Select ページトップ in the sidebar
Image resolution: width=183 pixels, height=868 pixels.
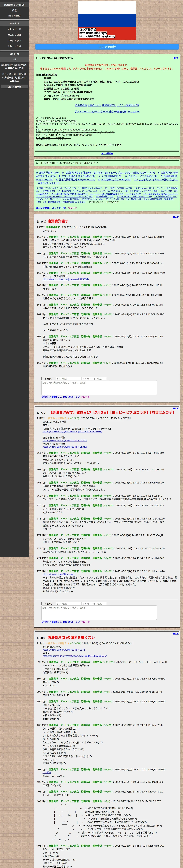point(14,41)
